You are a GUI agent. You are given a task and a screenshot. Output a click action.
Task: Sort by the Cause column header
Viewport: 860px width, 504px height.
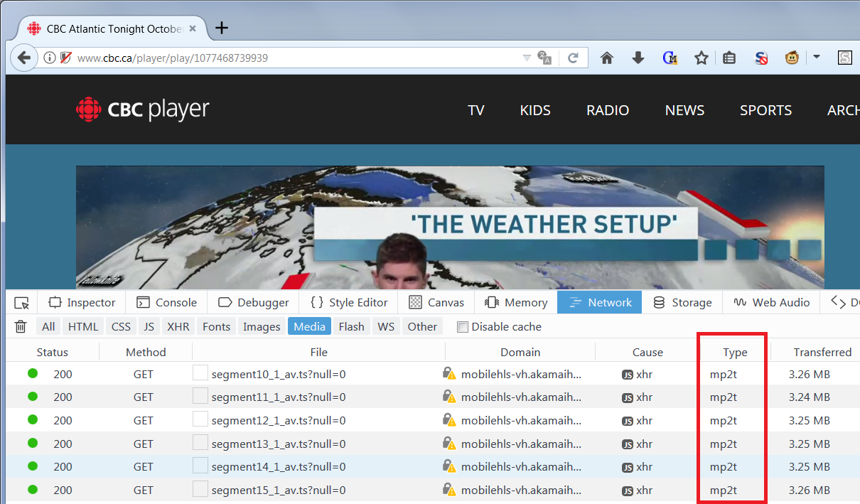(647, 352)
